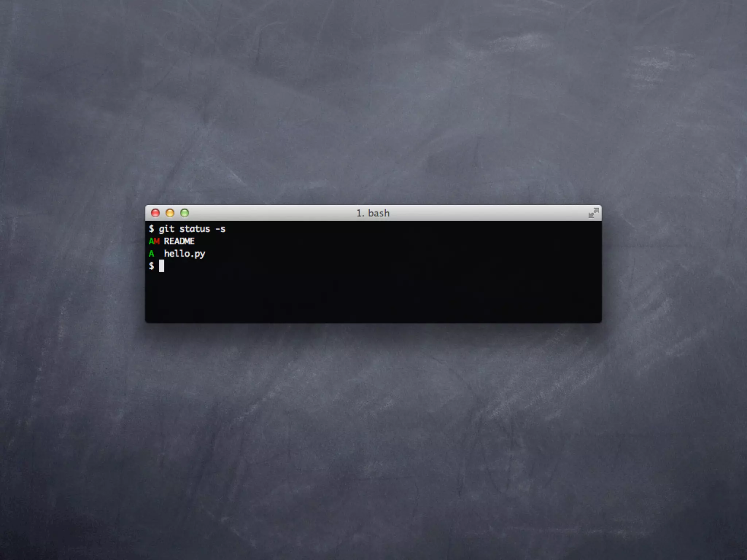The image size is (747, 560).
Task: Close the bash terminal window
Action: (155, 213)
